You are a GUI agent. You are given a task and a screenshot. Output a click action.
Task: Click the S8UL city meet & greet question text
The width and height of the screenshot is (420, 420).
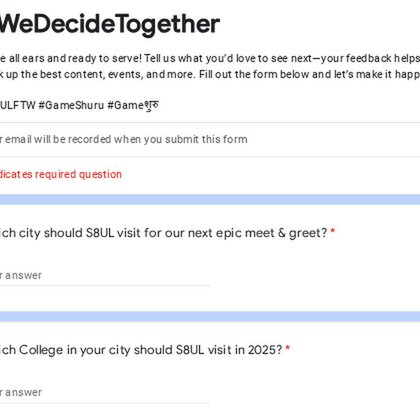[x=164, y=233]
